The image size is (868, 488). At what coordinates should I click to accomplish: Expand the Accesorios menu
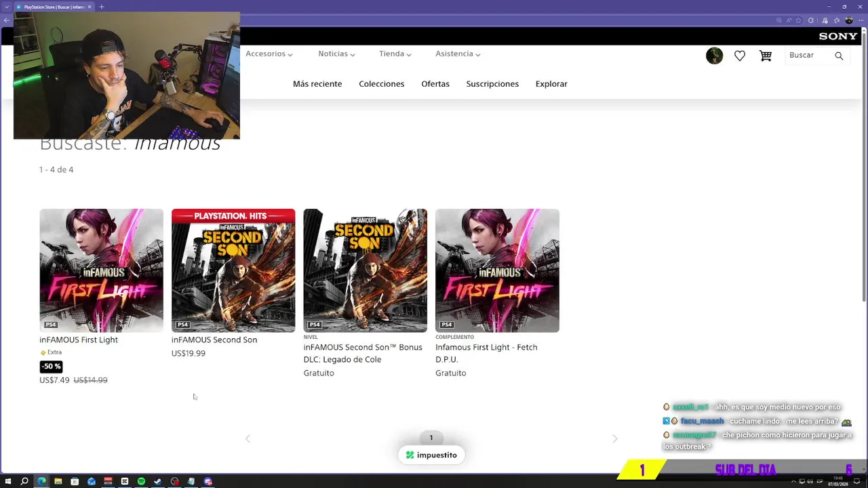point(269,54)
